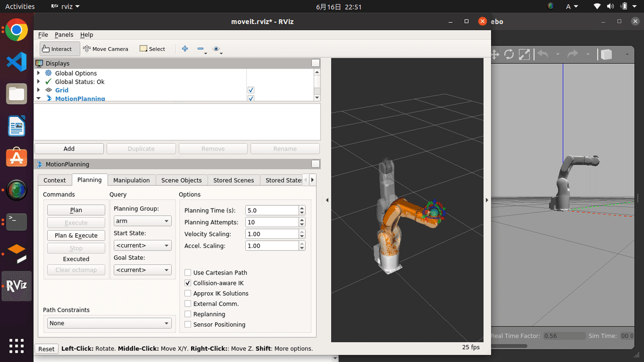Click the Plan button
The image size is (644, 362).
(x=76, y=210)
